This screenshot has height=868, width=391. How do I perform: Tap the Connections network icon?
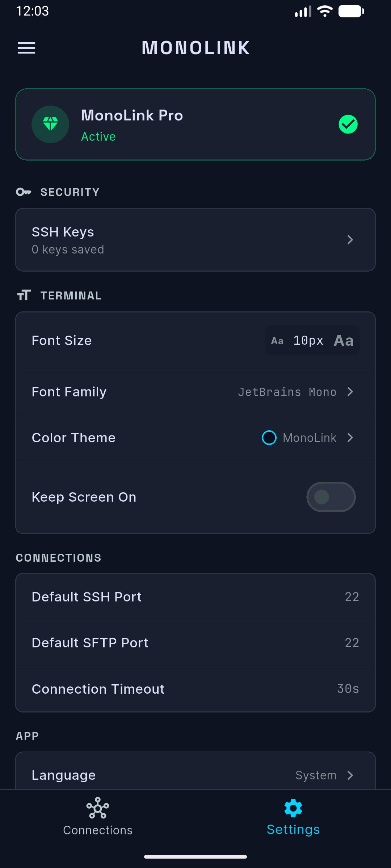[x=97, y=808]
